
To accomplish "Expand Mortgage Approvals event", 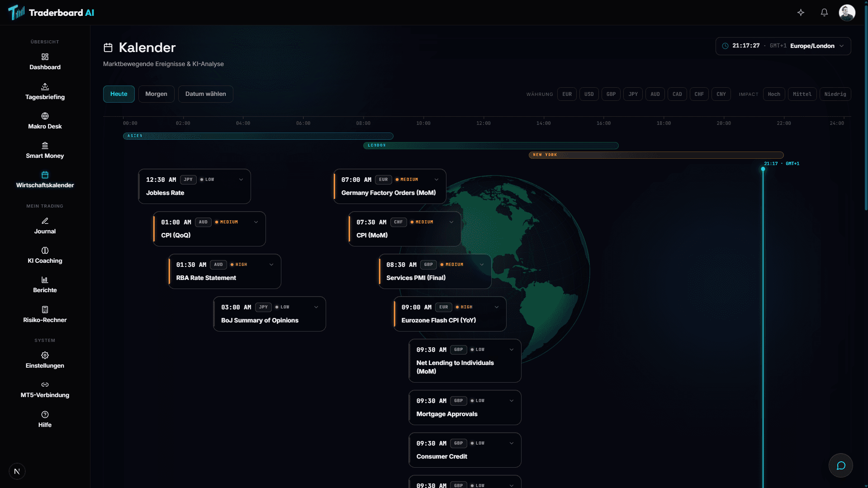I will click(512, 401).
